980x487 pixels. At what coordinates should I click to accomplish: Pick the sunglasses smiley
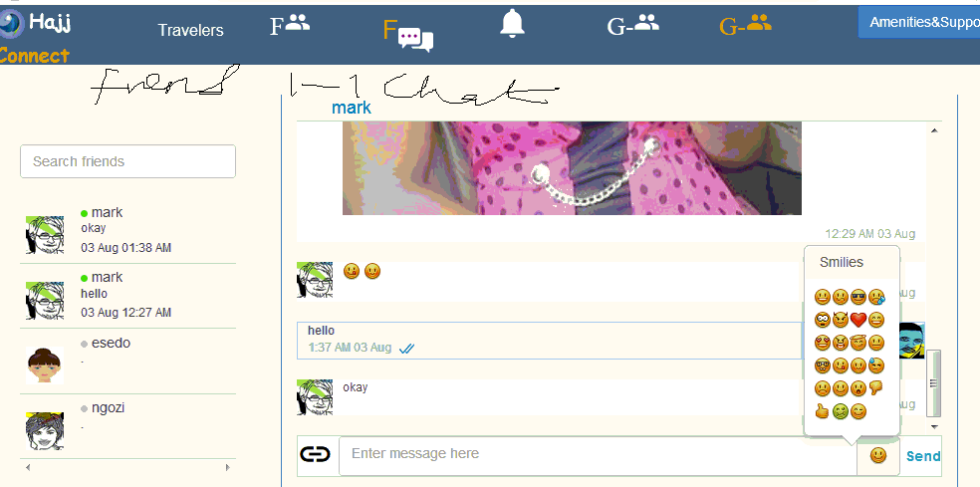point(858,297)
